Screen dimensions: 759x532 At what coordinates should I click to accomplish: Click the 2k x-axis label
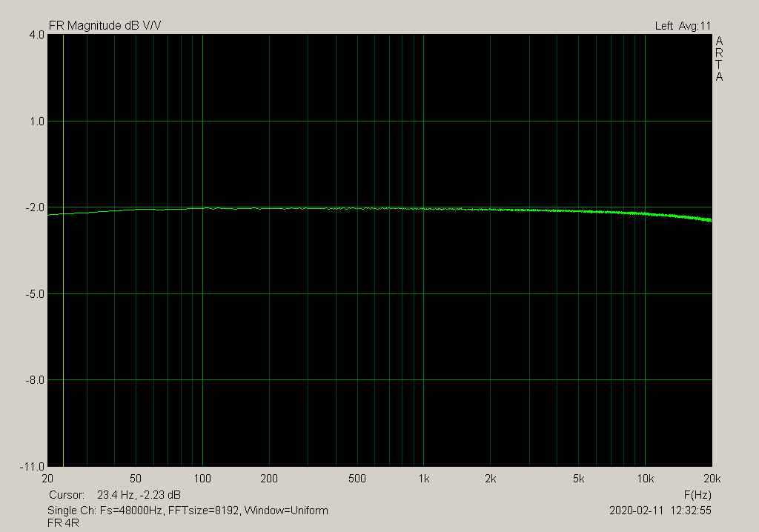[x=491, y=479]
